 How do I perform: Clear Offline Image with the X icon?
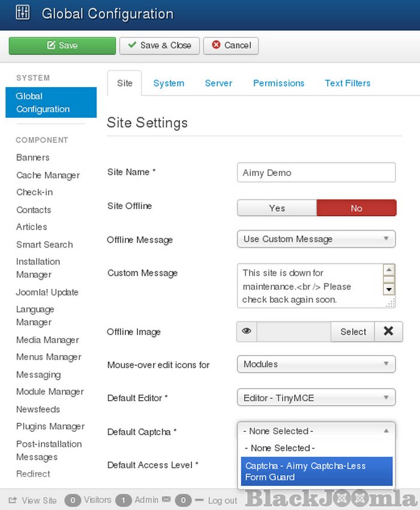click(388, 332)
